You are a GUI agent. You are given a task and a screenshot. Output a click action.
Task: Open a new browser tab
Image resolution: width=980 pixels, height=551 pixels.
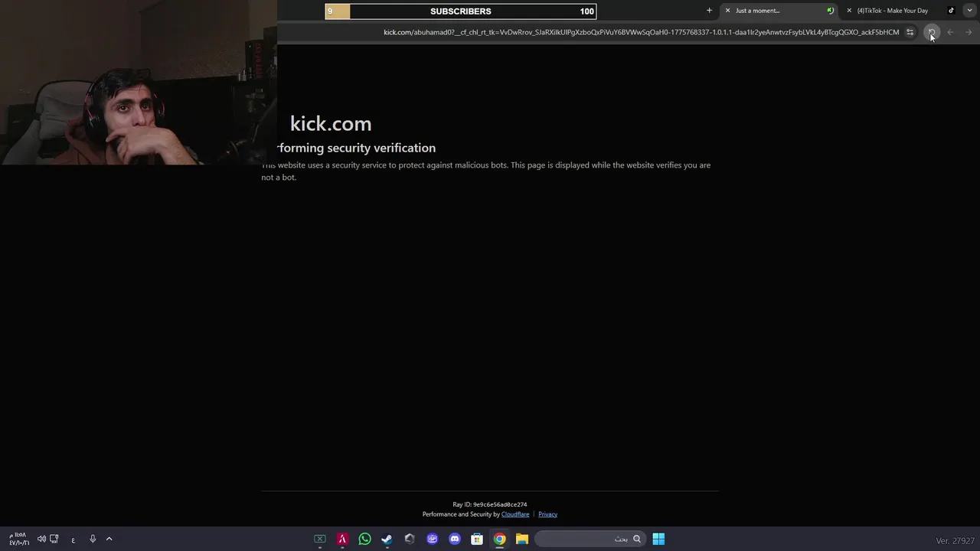(709, 11)
